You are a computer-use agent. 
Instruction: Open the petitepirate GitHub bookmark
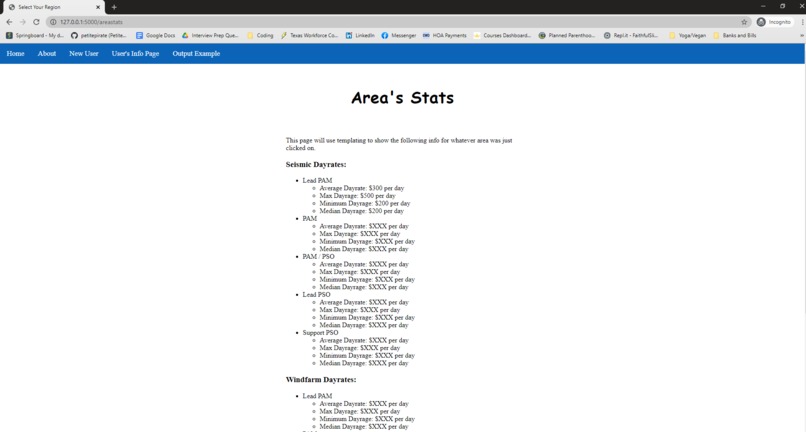click(x=99, y=35)
